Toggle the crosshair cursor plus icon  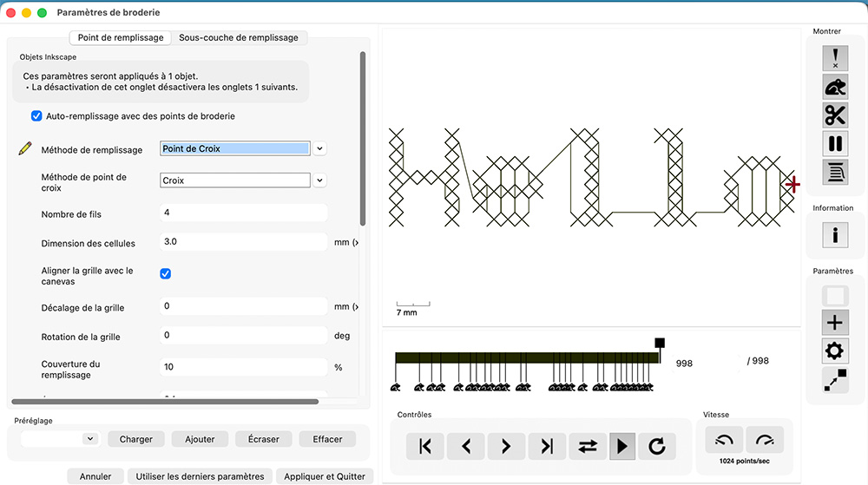835,323
